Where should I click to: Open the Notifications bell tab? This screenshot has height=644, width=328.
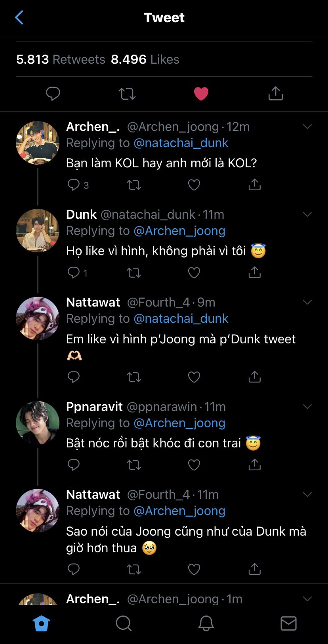pos(206,623)
